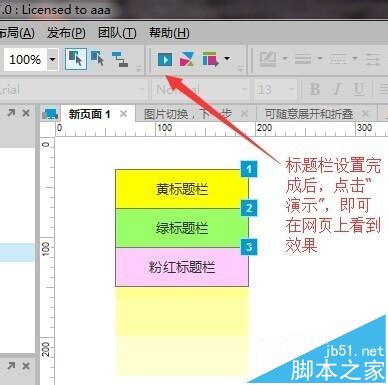Click the Generate/Publish output icon
The height and width of the screenshot is (385, 388).
tap(210, 59)
